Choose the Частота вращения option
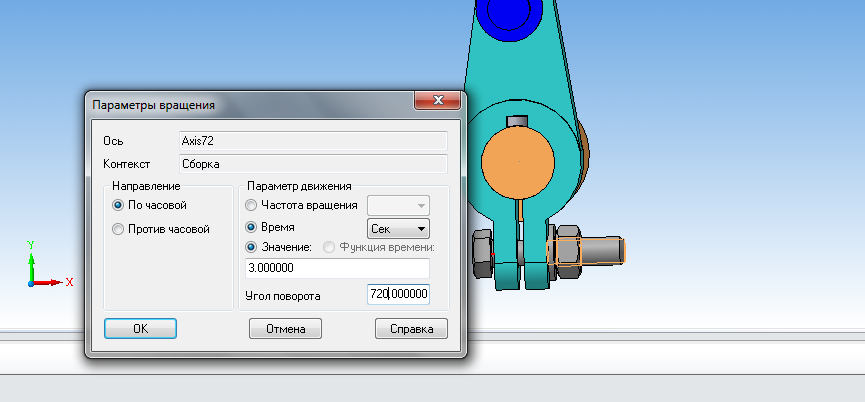 pos(251,204)
